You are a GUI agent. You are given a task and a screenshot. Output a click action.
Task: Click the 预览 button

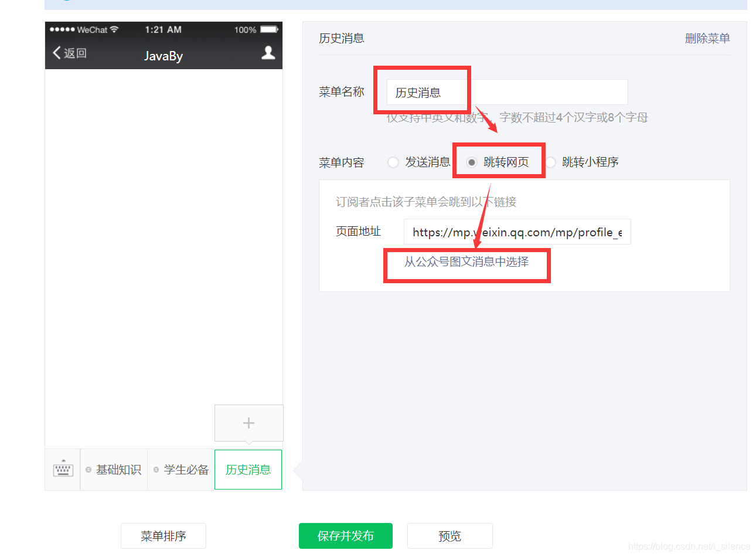click(449, 536)
